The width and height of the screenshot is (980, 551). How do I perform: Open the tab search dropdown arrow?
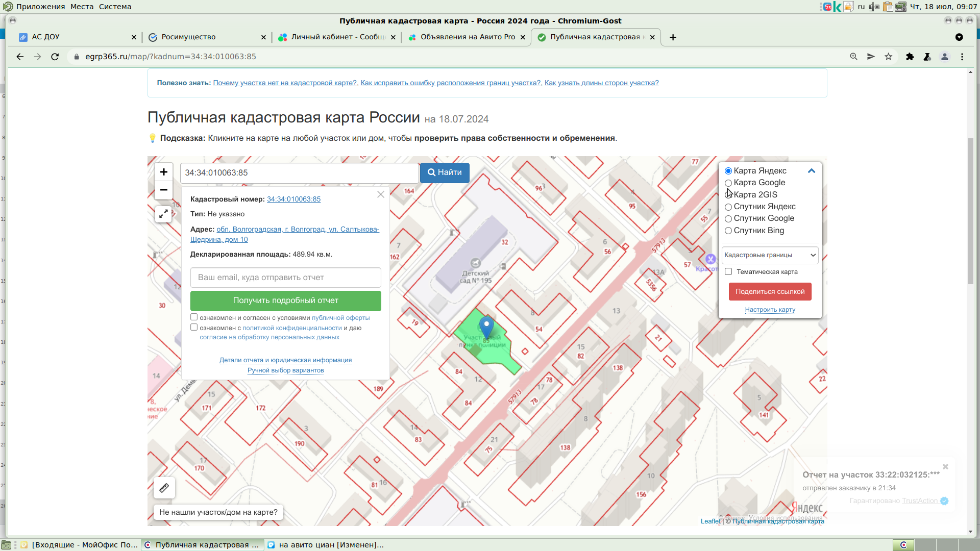click(959, 37)
